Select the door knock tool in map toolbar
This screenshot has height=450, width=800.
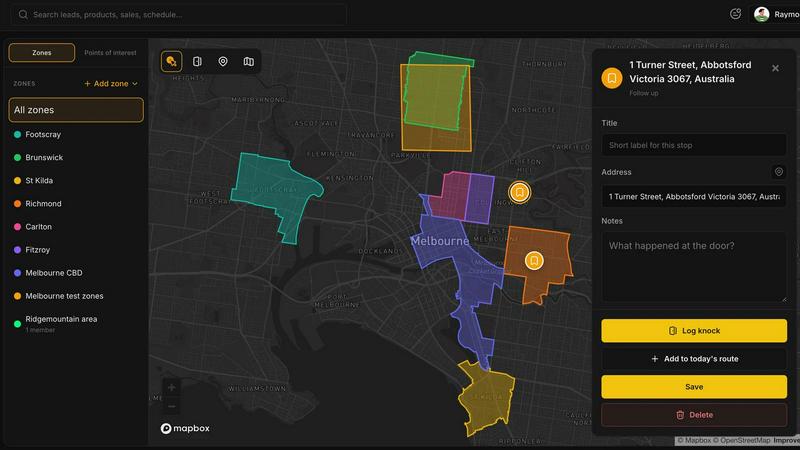click(197, 61)
